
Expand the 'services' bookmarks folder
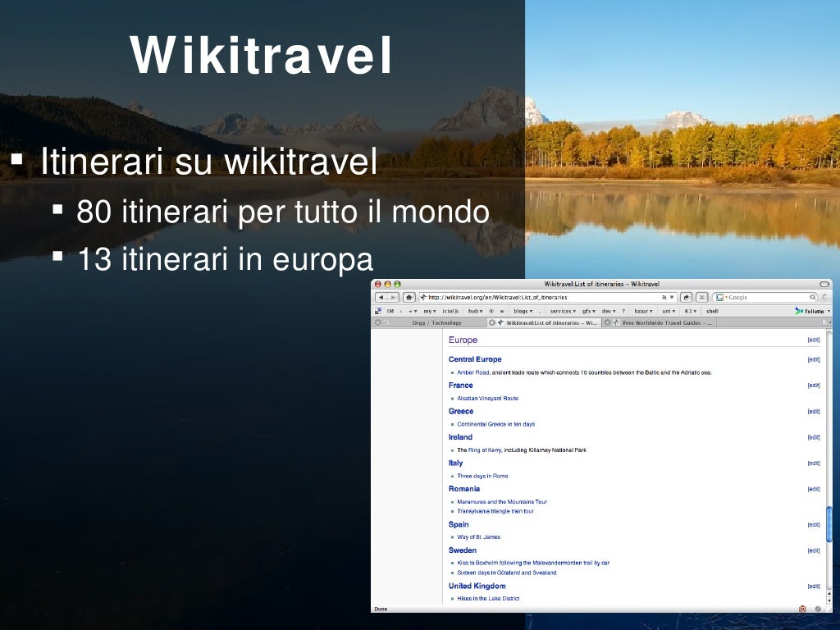[x=563, y=311]
